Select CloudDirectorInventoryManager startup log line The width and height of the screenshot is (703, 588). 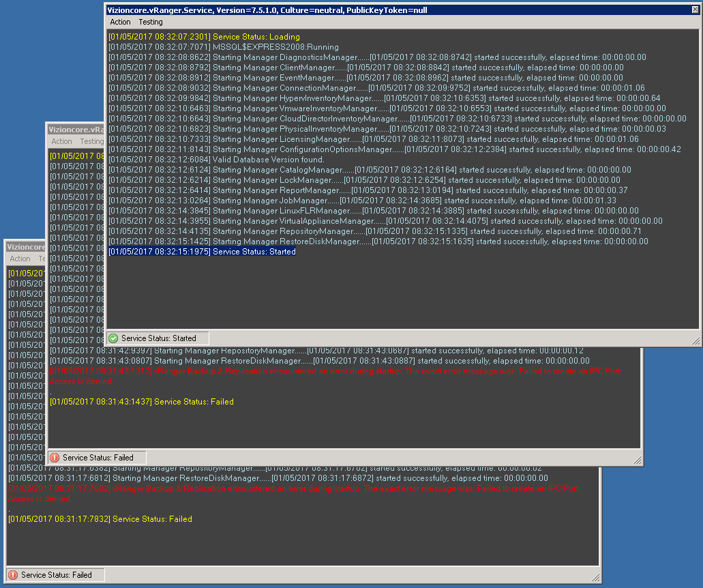[398, 119]
